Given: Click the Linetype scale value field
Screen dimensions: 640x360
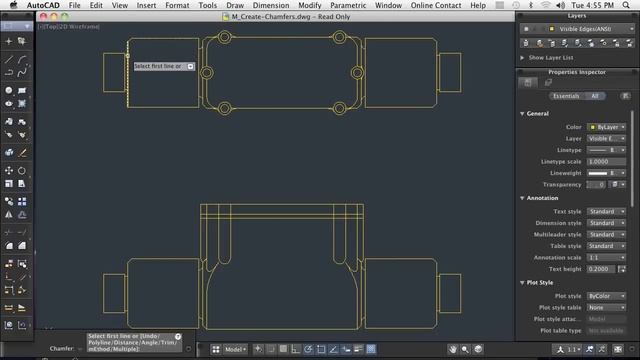Looking at the screenshot, I should point(606,162).
